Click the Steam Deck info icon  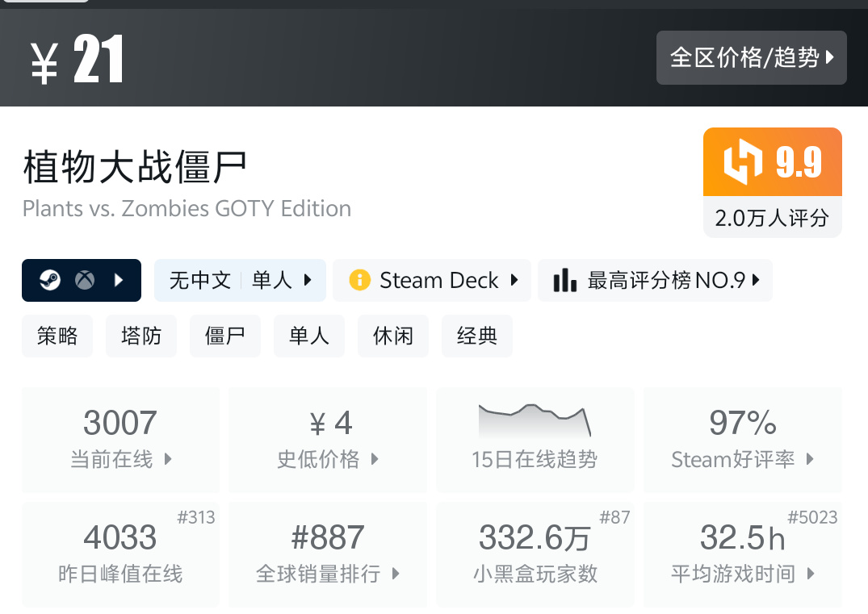tap(359, 280)
